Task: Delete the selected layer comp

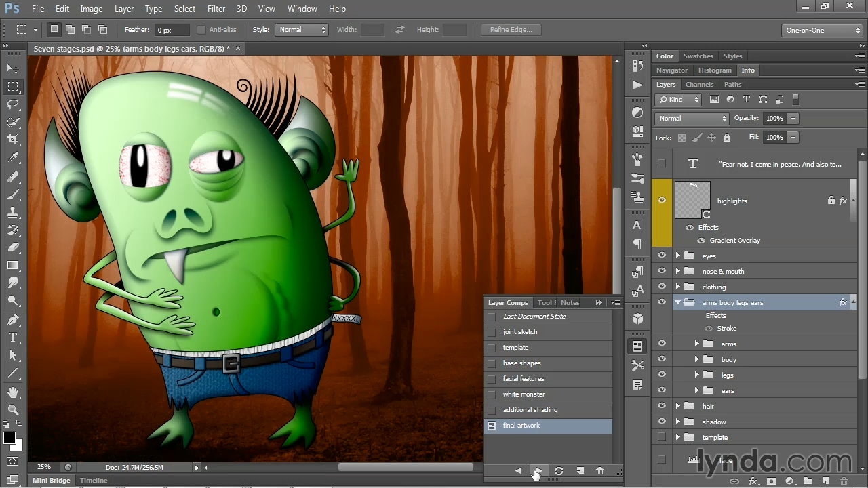Action: (x=599, y=471)
